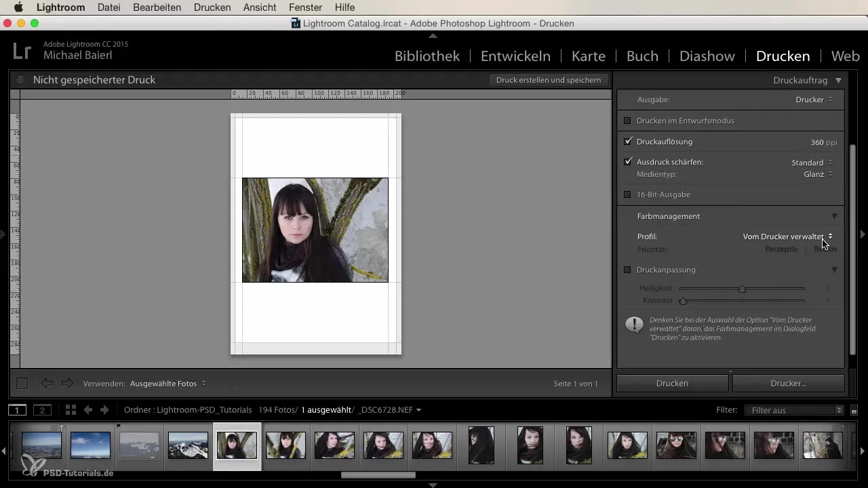Switch to the Buch module
The height and width of the screenshot is (488, 868).
642,56
